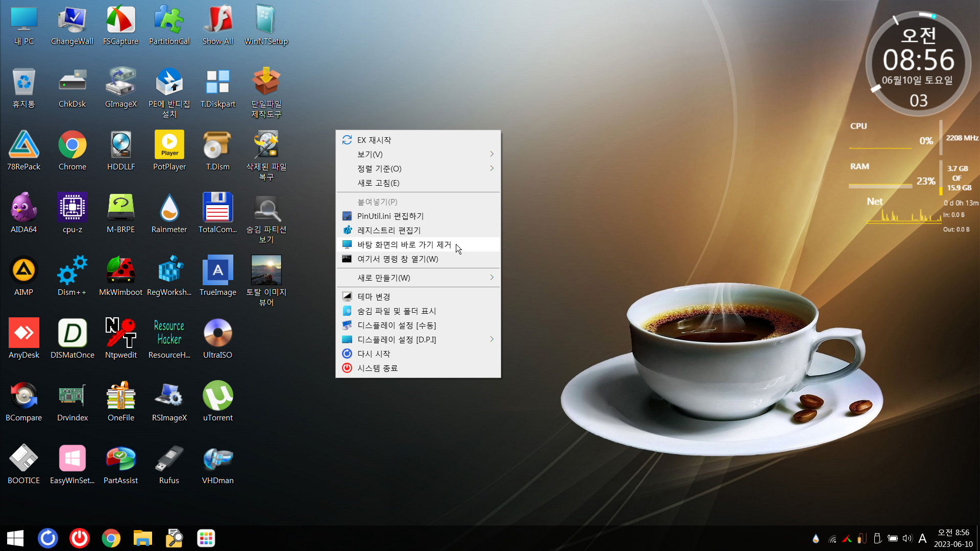Expand 디스플레이 설정 [D.P.I] submenu arrow

pos(492,339)
